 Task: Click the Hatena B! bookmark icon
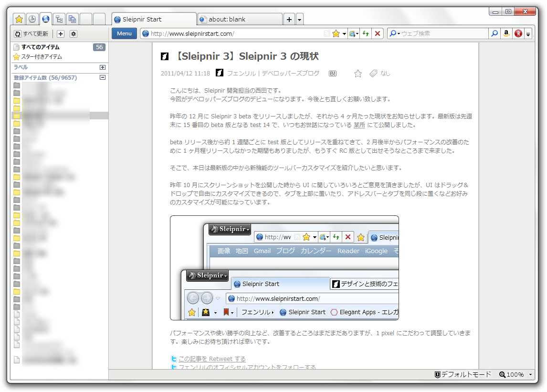tap(333, 74)
